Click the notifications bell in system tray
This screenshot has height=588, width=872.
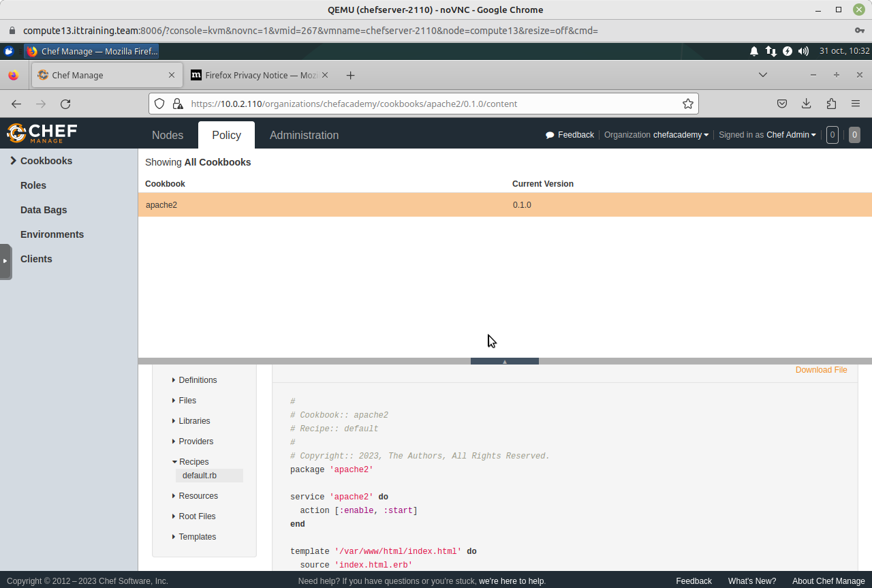point(754,51)
